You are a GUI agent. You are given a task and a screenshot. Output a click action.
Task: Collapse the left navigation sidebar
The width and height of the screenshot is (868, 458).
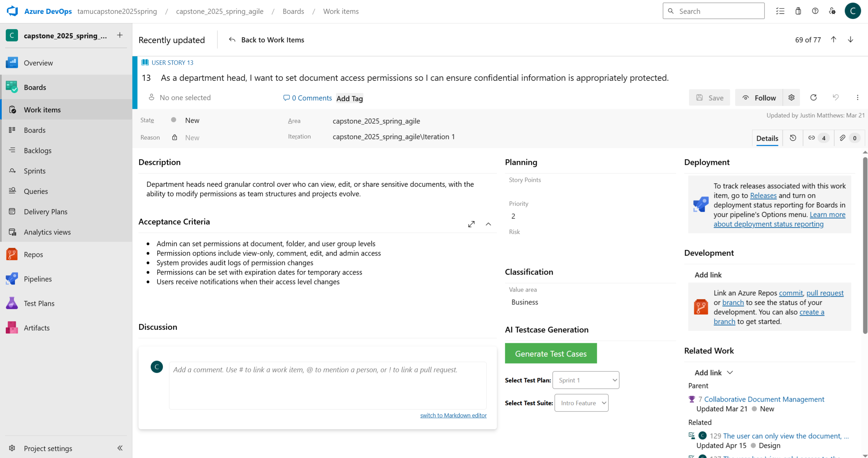120,448
